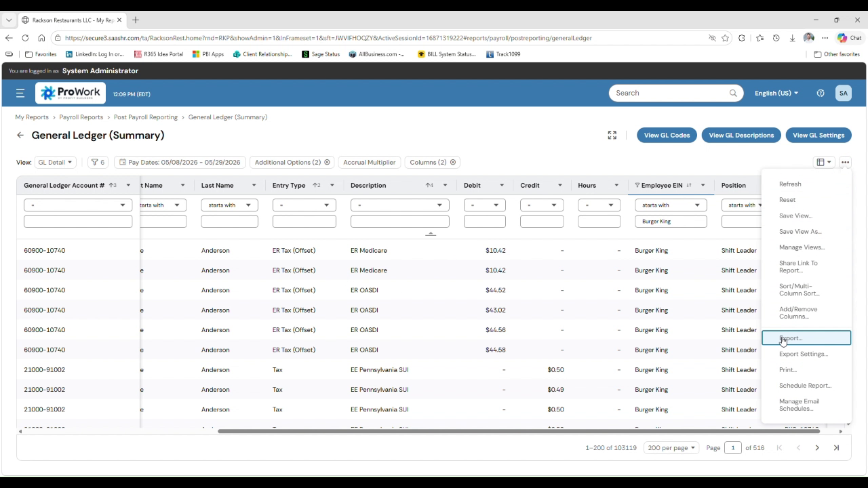Open a new browser tab

tap(136, 20)
